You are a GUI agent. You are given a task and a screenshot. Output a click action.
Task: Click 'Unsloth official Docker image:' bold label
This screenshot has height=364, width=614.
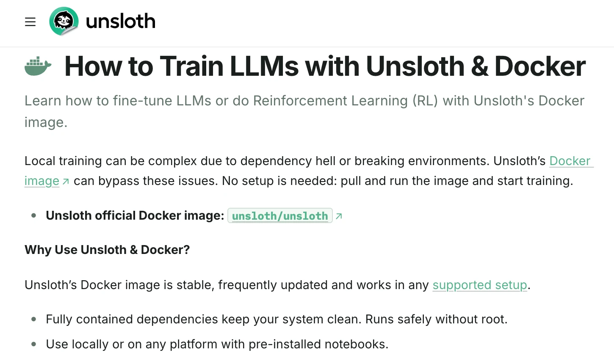(135, 215)
